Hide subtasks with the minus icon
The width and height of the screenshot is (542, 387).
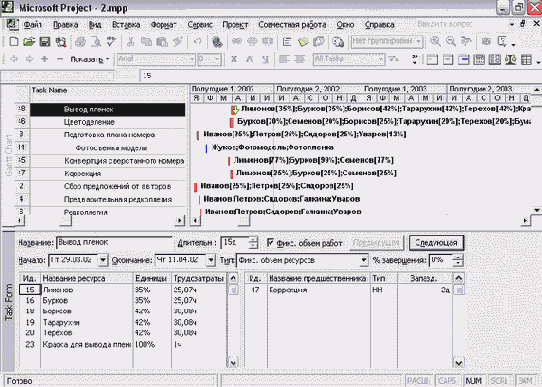(60, 59)
